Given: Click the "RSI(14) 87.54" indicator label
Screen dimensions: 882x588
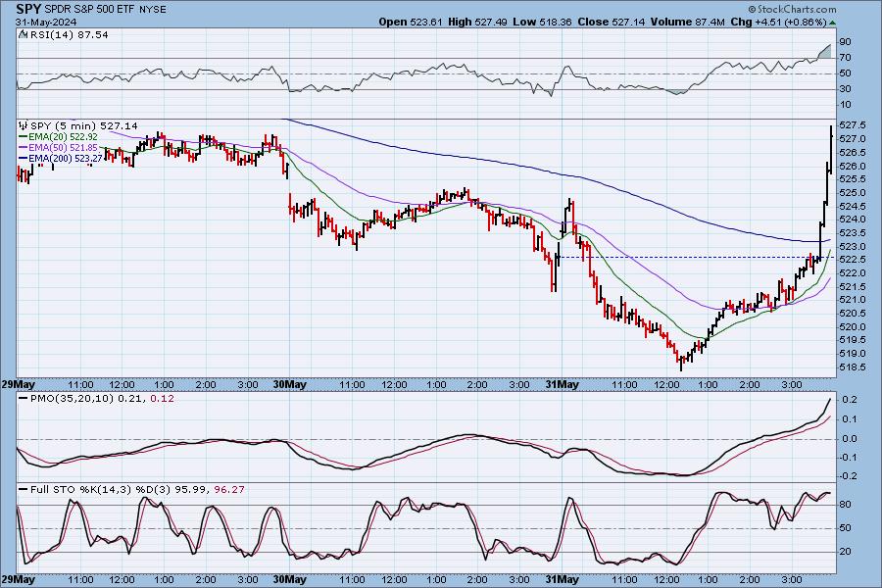Looking at the screenshot, I should point(70,34).
